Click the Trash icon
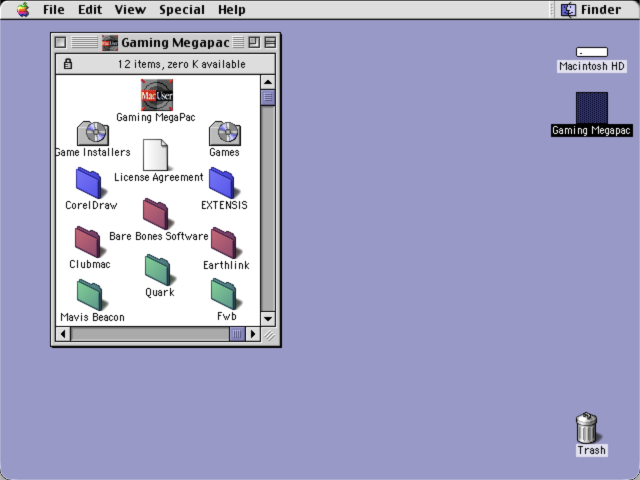 point(587,428)
